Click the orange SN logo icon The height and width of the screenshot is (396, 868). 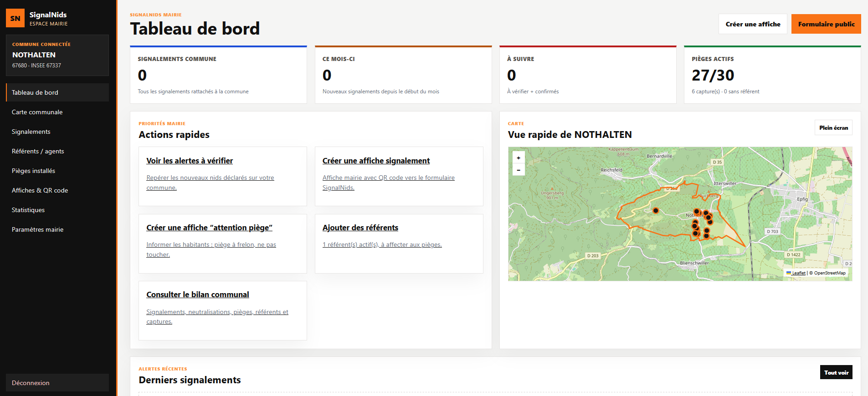click(15, 18)
